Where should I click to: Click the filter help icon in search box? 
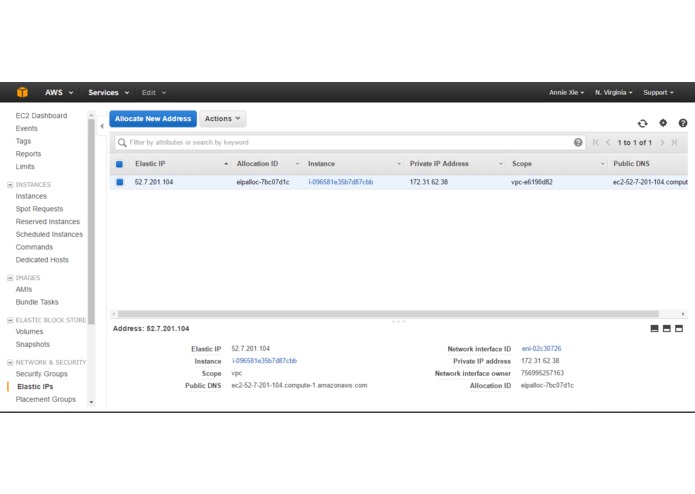tap(578, 142)
